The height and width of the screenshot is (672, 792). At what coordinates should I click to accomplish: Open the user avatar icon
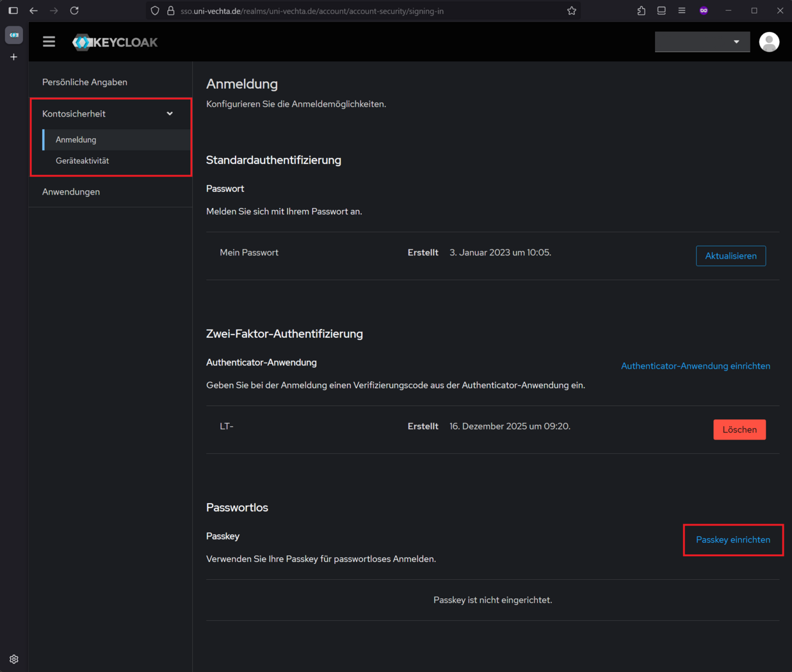(768, 42)
